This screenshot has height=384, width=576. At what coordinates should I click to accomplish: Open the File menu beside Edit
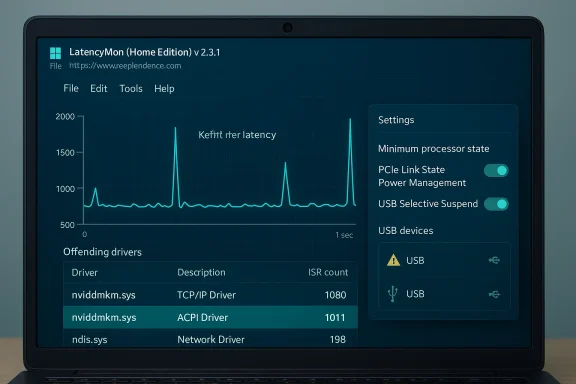[71, 89]
